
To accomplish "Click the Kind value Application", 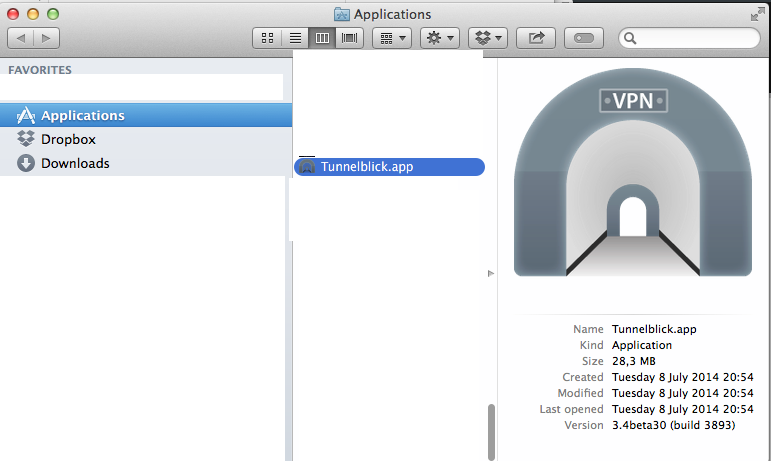I will [642, 345].
